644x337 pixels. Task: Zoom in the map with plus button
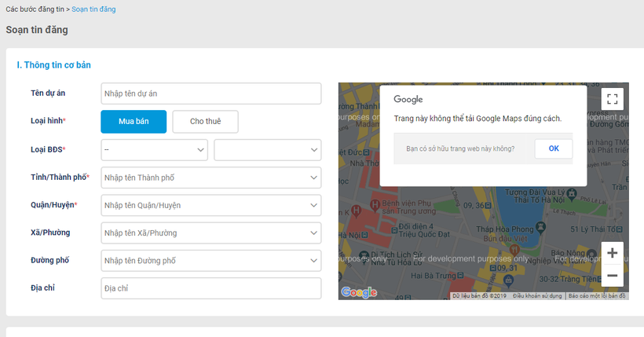[612, 253]
